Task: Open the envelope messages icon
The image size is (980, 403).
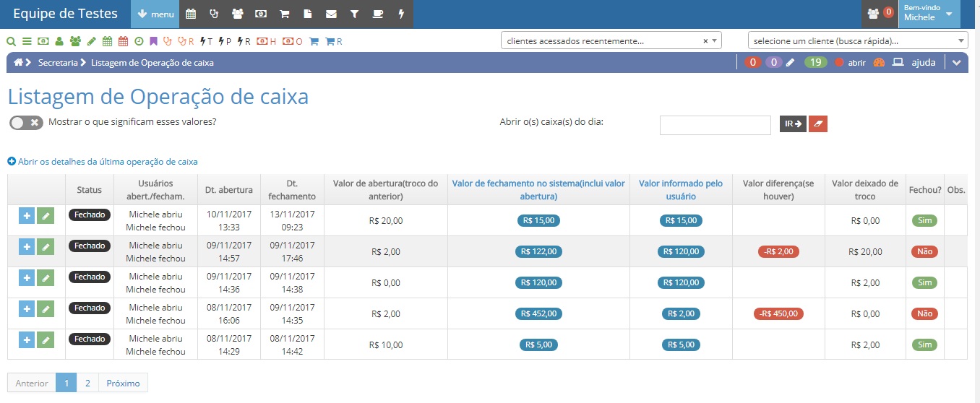Action: 331,14
